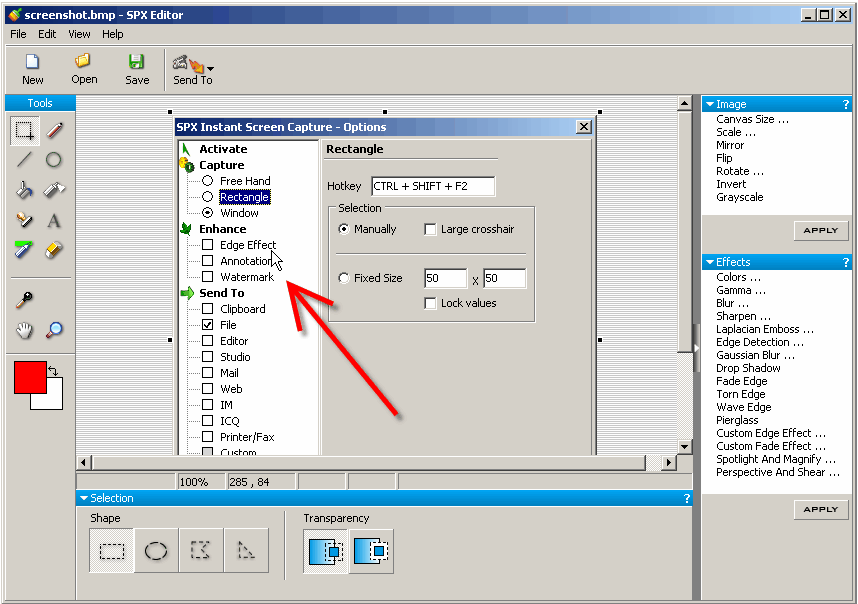The image size is (858, 604).
Task: Collapse the Effects panel triangle
Action: [x=710, y=262]
